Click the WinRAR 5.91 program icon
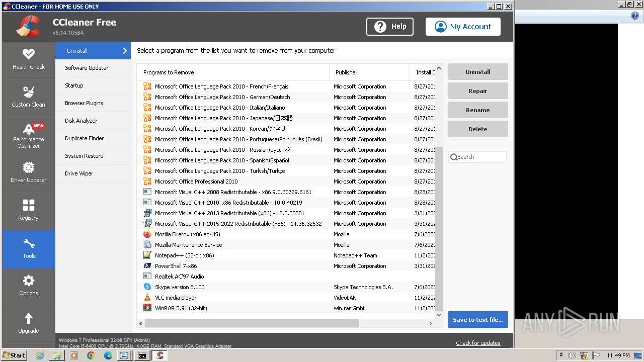This screenshot has width=644, height=362. [147, 308]
